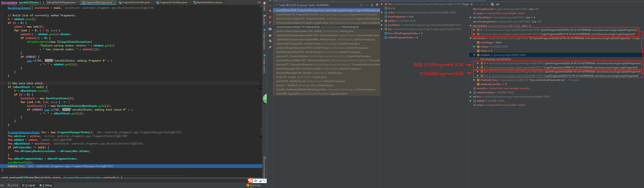
Task: Toggle Chinese input mode 中 icon
Action: 256,181
